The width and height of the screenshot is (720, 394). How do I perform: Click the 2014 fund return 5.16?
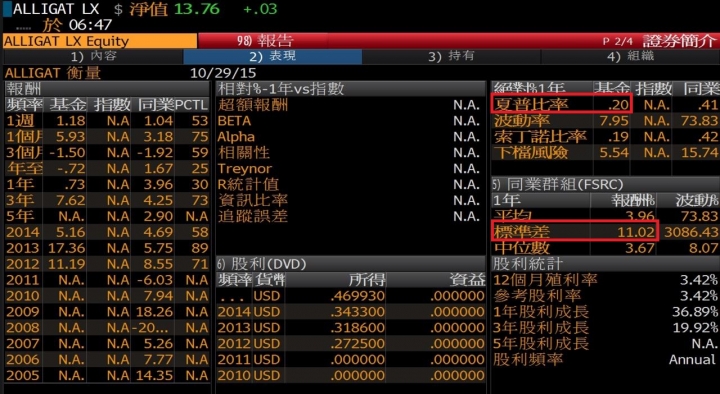point(70,232)
